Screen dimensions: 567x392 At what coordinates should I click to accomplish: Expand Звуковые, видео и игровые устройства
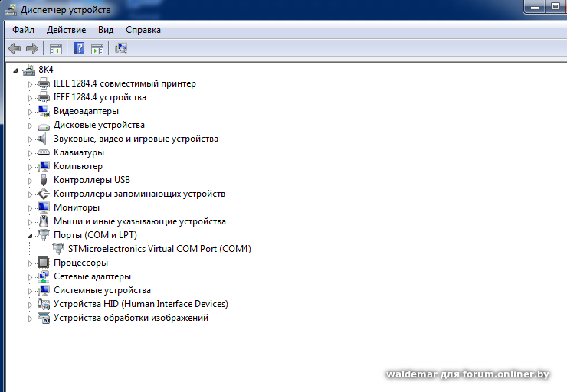30,139
